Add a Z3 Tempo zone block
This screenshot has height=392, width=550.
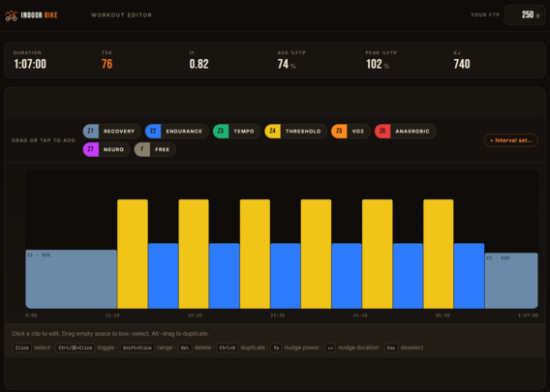[x=237, y=131]
